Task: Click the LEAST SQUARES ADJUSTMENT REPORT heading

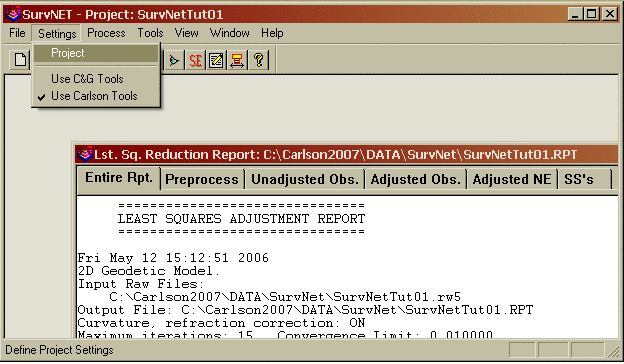Action: click(241, 219)
